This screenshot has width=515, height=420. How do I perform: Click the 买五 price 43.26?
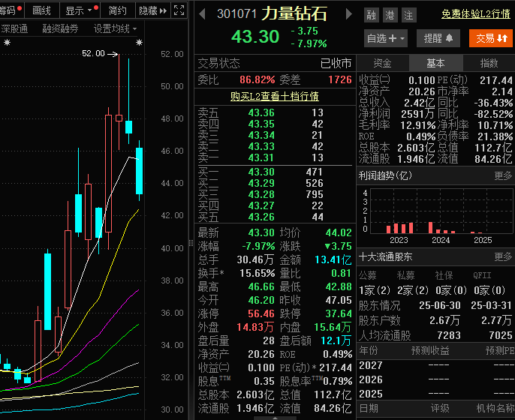(x=261, y=217)
